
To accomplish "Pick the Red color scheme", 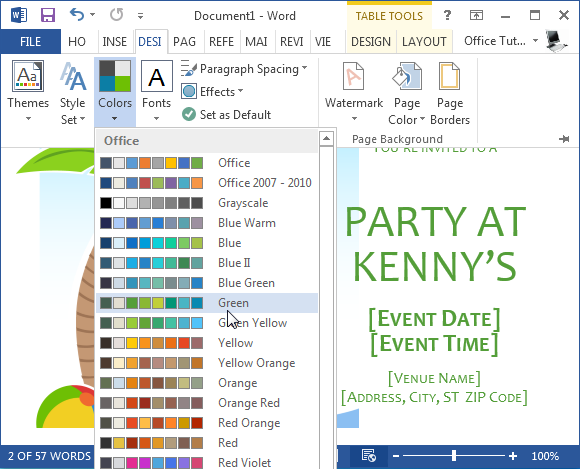I will pos(207,443).
